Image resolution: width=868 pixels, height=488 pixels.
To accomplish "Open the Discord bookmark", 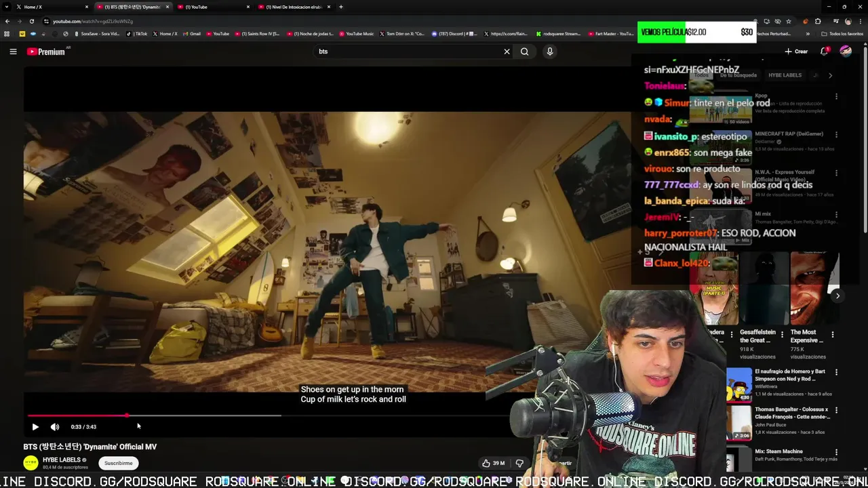I will (455, 34).
